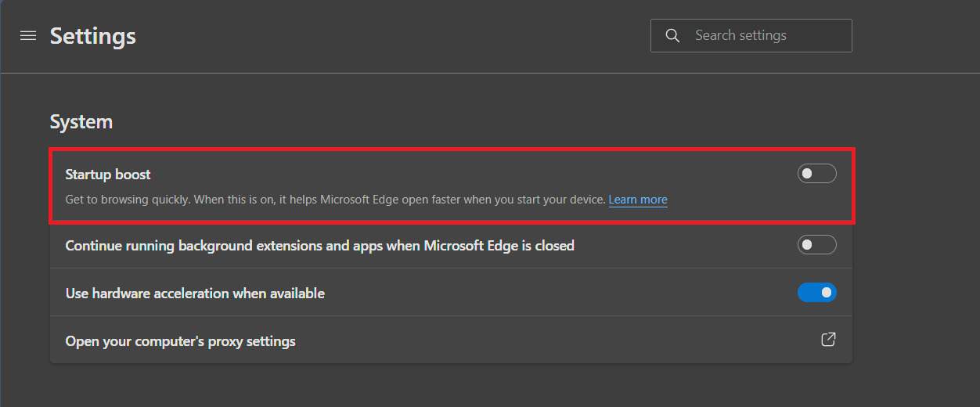Screen dimensions: 980x407
Task: Click the Startup boost label text
Action: pos(108,174)
